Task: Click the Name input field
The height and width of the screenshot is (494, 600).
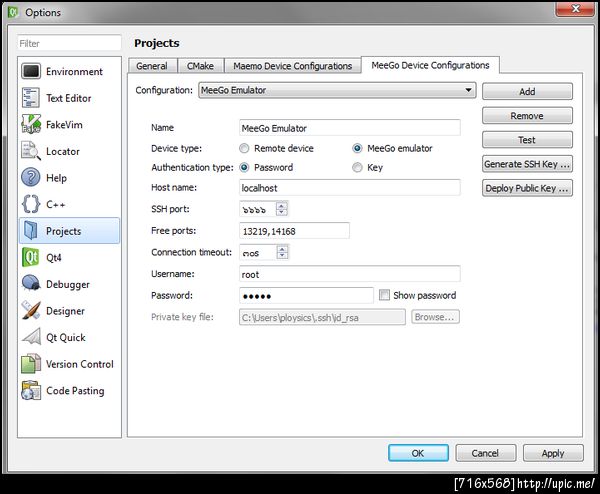Action: point(350,128)
